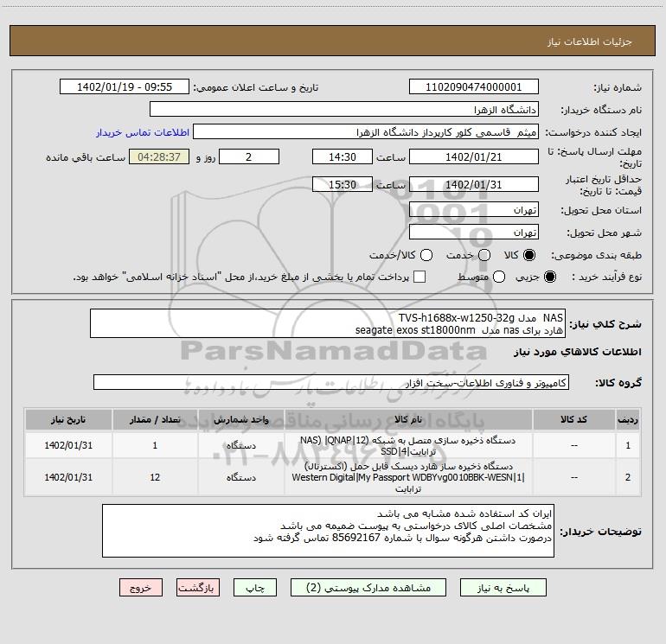
Task: Click the buyer name field دانشگاه الزهرا
Action: pyautogui.click(x=344, y=110)
